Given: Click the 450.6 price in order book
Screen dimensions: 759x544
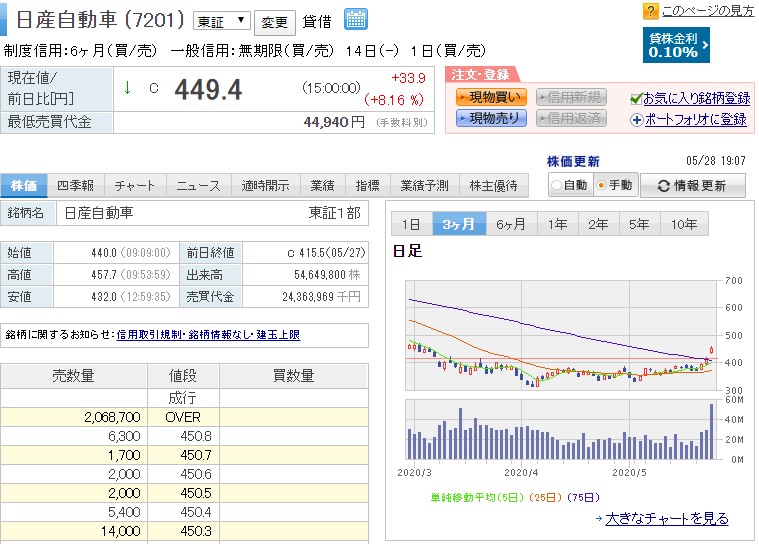Looking at the screenshot, I should pyautogui.click(x=196, y=474).
